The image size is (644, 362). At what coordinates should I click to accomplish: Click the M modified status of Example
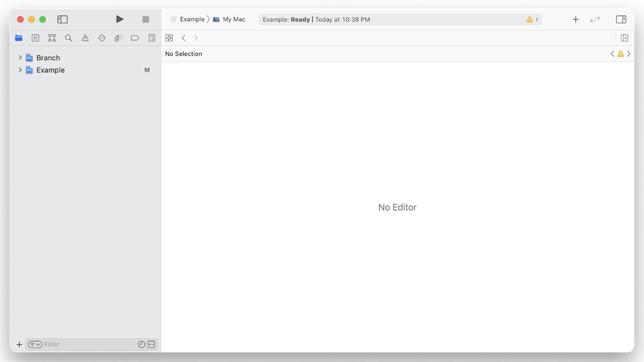[x=147, y=70]
